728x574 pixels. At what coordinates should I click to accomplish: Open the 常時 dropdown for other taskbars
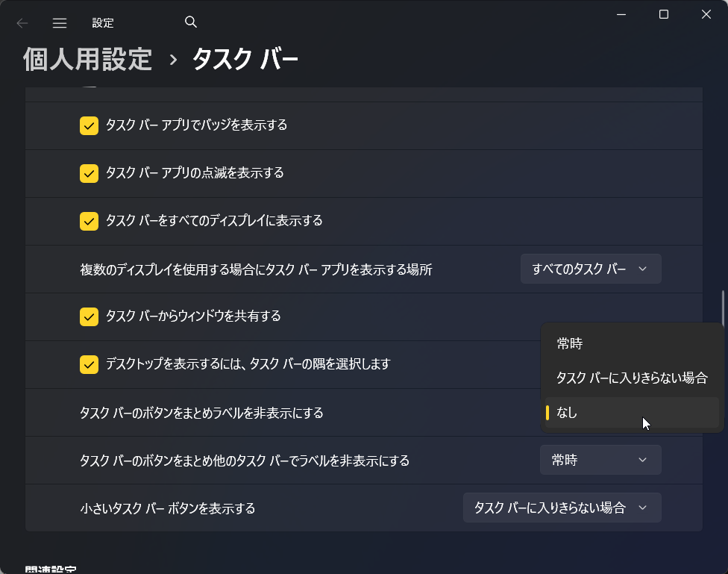pos(600,460)
